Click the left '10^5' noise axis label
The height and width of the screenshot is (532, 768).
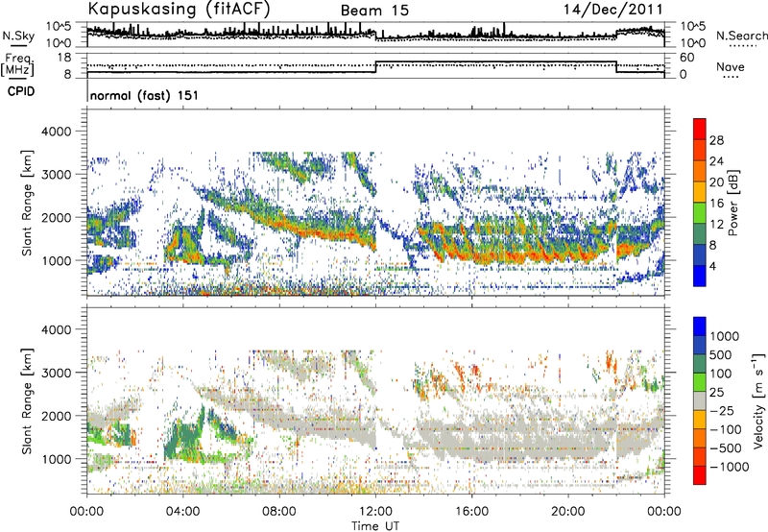59,26
